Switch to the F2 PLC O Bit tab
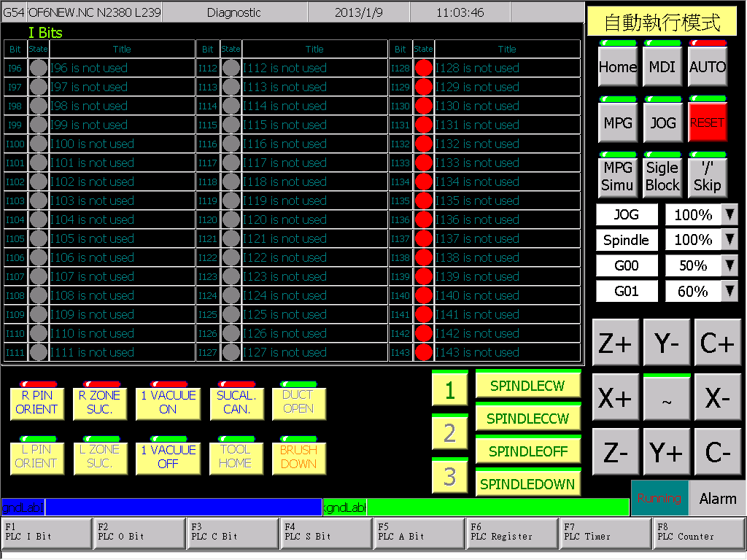This screenshot has width=747, height=560. click(140, 533)
